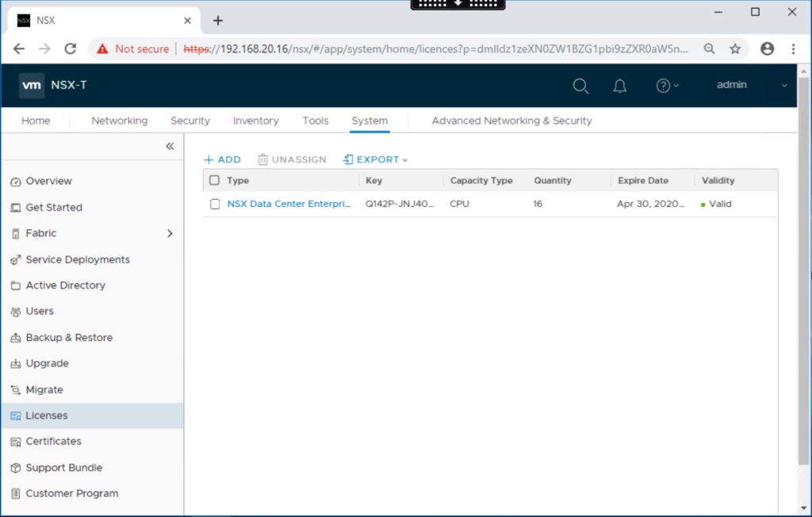Select all licenses header checkbox
This screenshot has height=517, width=812.
[214, 180]
